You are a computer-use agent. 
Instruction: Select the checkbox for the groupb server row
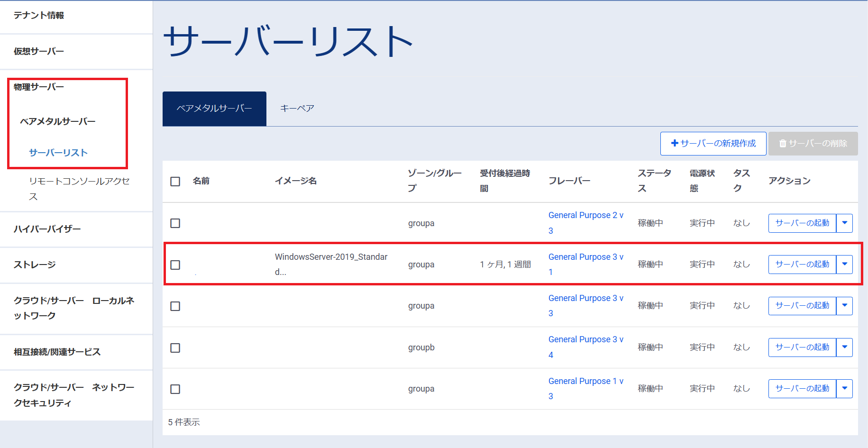[x=175, y=348]
